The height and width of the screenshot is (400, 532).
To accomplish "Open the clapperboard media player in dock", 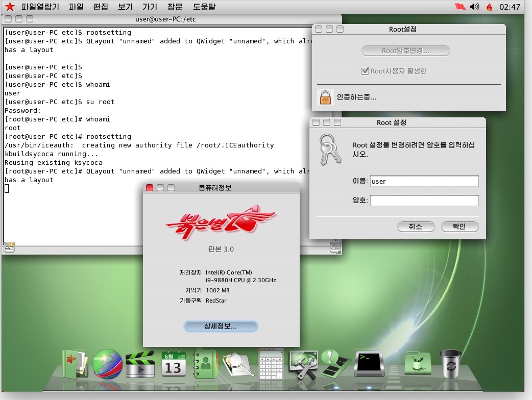I will [140, 364].
